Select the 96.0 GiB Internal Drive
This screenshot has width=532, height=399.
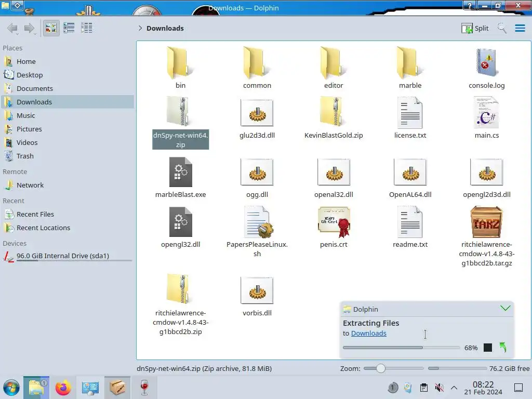pos(68,256)
